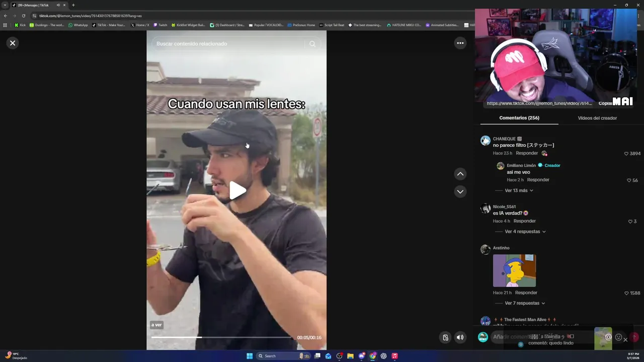Screen dimensions: 644x362
Task: Open the Duolingo bookmark
Action: coord(47,25)
